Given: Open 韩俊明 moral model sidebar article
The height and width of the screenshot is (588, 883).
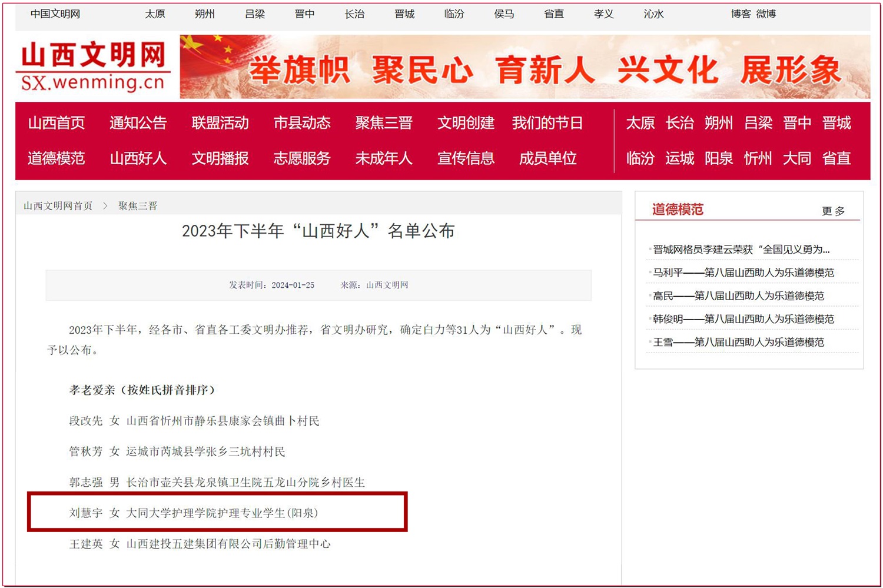Looking at the screenshot, I should (x=743, y=319).
